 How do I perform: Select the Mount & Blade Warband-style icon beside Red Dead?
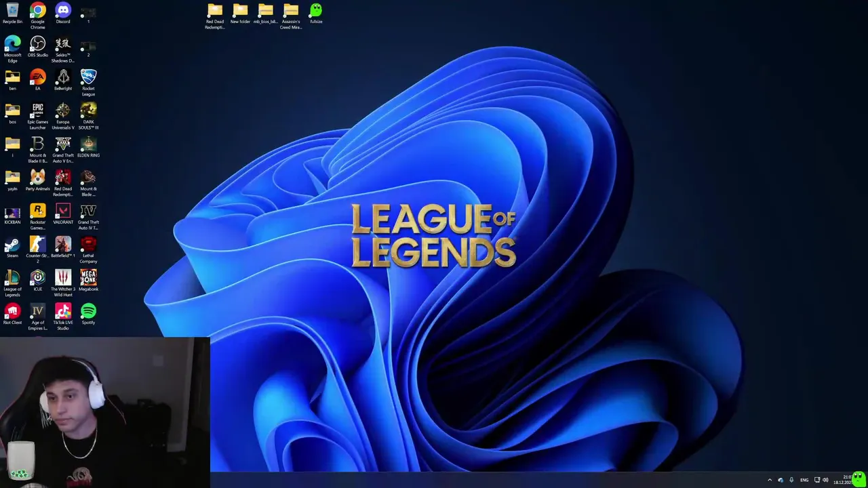point(88,183)
